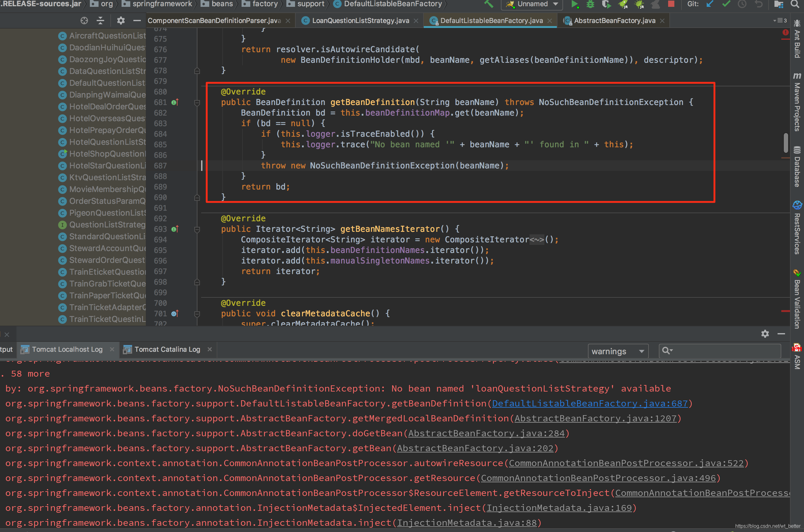Select TrainTicketAdapter class in tree
Screen dimensions: 804x532
pos(102,307)
